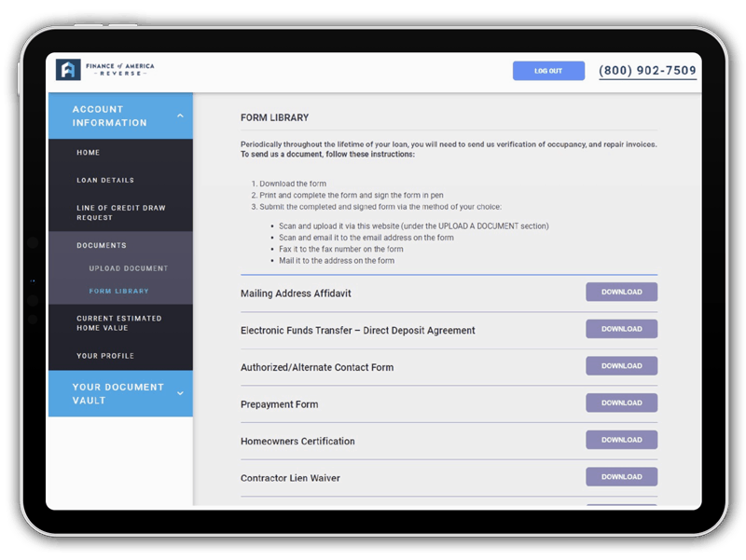Collapse the Account Information section chevron
Image resolution: width=746 pixels, height=560 pixels.
point(180,116)
